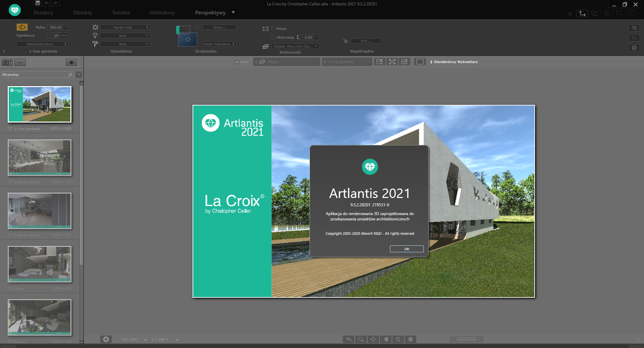This screenshot has width=644, height=348.
Task: Select the Salle à manger thumbnail
Action: pos(40,158)
